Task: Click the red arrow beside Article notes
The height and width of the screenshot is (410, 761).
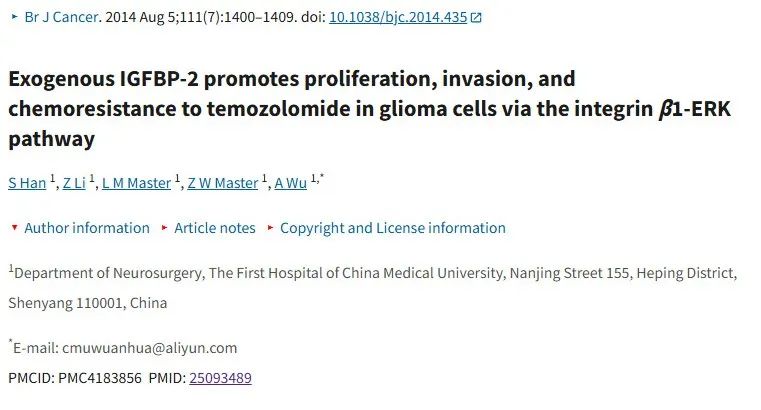Action: [x=165, y=228]
